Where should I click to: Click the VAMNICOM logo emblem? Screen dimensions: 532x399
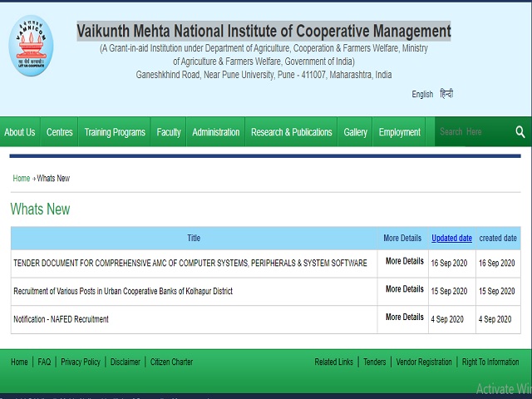click(x=31, y=46)
